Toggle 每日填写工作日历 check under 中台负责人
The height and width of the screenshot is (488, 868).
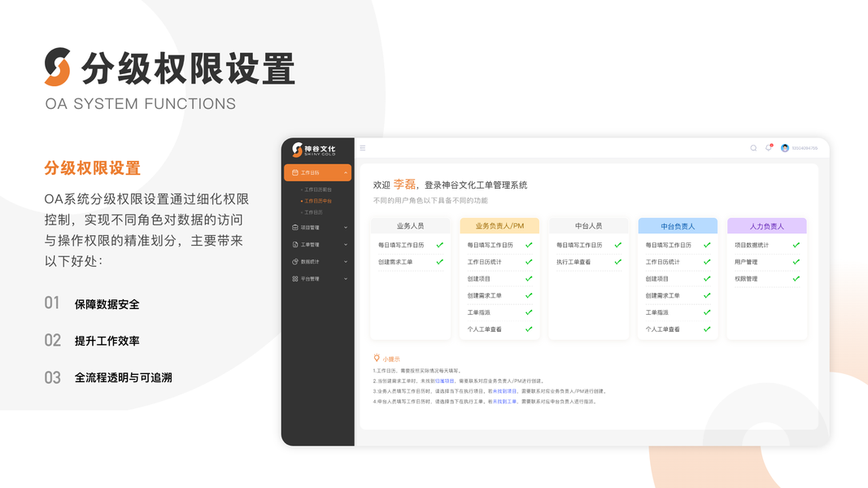pos(707,245)
